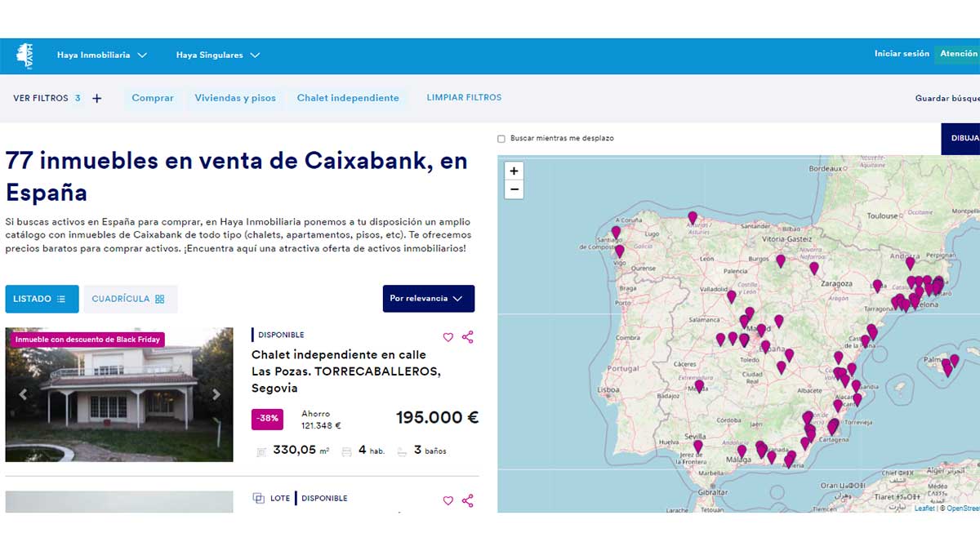Zoom out on the map
Viewport: 980px width, 551px height.
514,189
